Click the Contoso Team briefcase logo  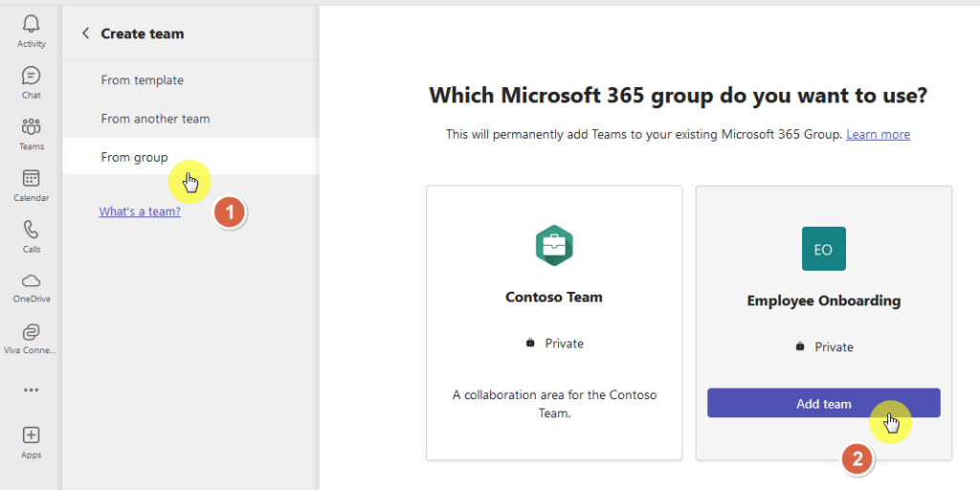point(554,246)
